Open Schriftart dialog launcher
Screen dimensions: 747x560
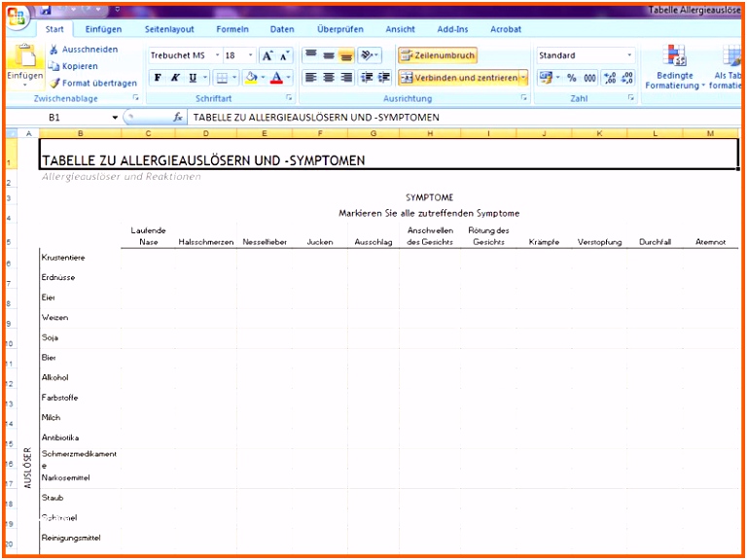pos(289,97)
